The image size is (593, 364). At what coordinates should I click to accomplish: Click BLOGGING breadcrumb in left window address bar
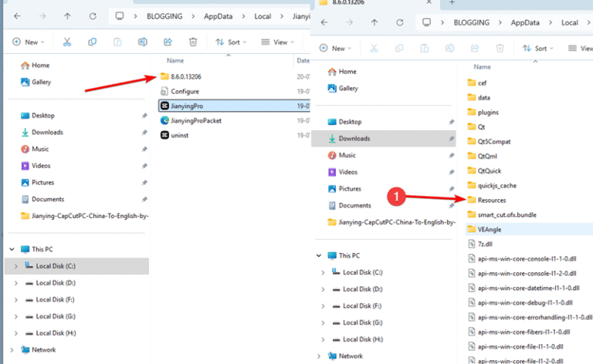click(164, 16)
